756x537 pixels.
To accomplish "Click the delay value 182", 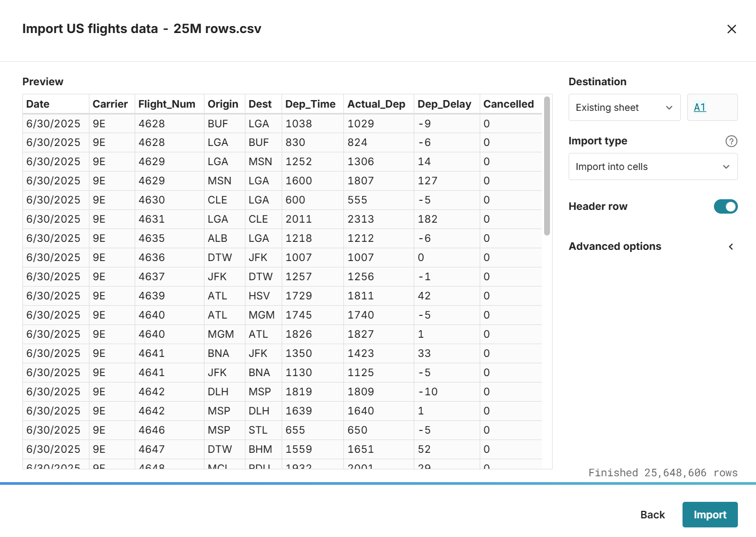I will coord(447,219).
